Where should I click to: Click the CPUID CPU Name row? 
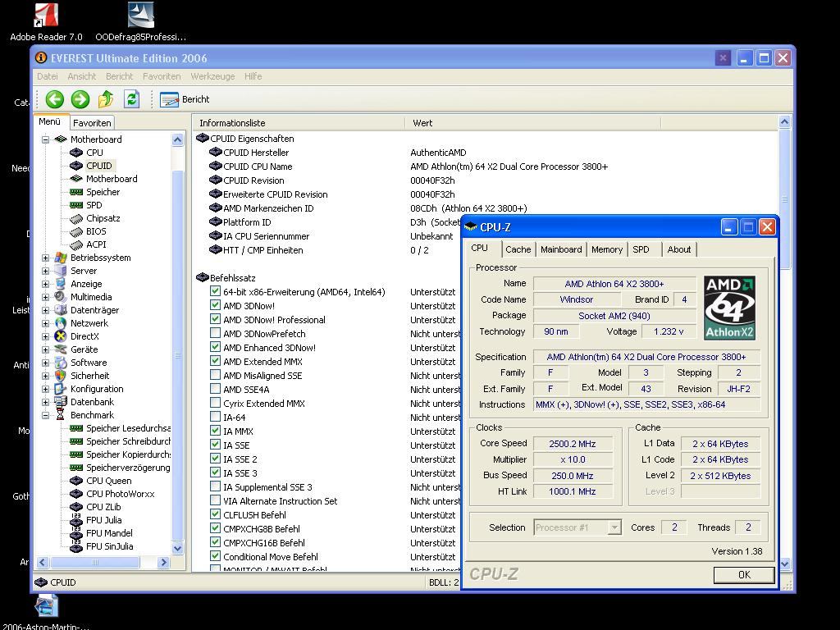pos(485,167)
